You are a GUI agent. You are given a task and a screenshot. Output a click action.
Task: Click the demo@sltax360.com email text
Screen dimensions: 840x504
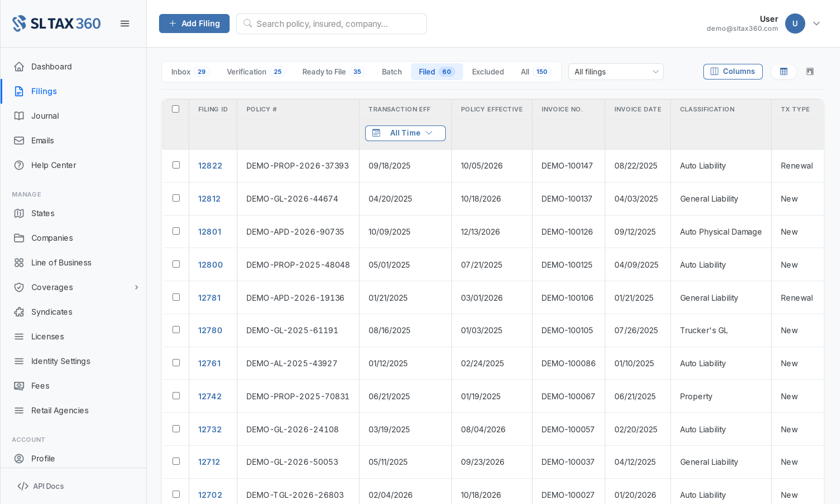point(743,29)
